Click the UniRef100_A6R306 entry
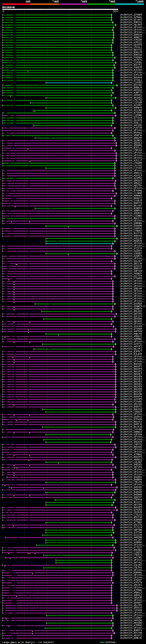 coord(131,236)
